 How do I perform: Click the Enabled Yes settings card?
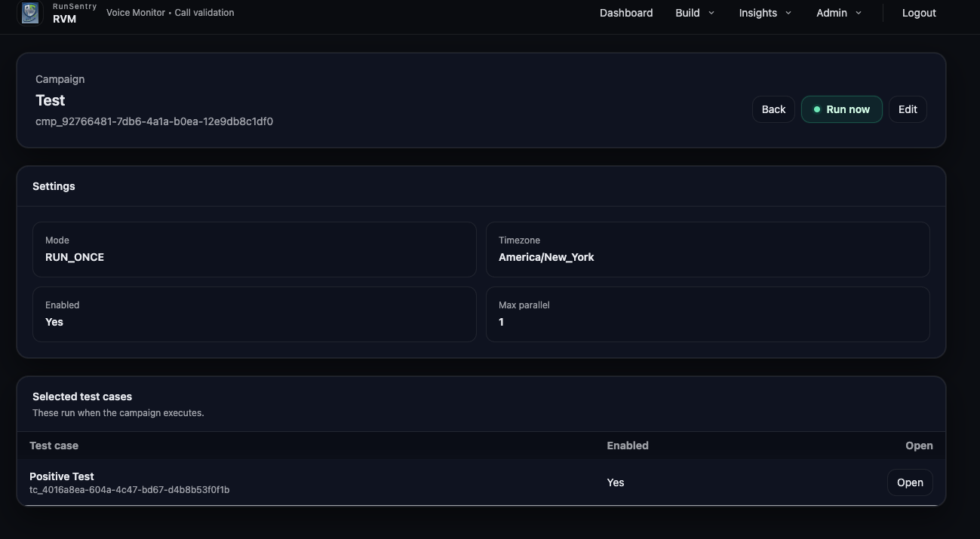(x=254, y=314)
